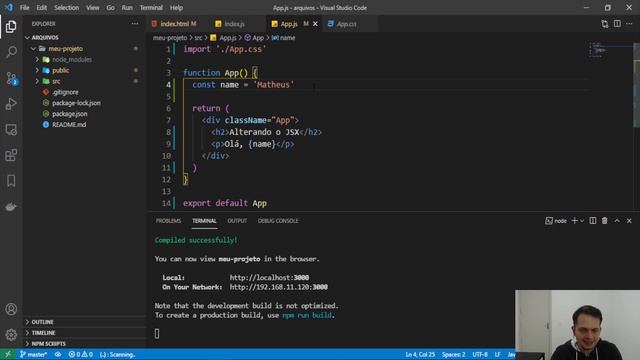The height and width of the screenshot is (360, 640).
Task: Close the App.js tab
Action: pyautogui.click(x=315, y=24)
